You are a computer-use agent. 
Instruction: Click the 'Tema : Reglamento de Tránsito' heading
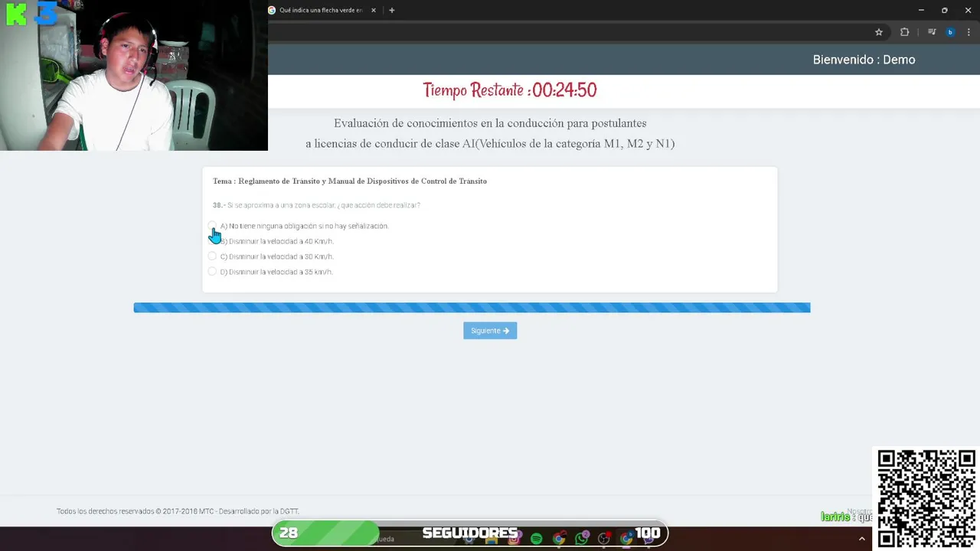tap(350, 181)
